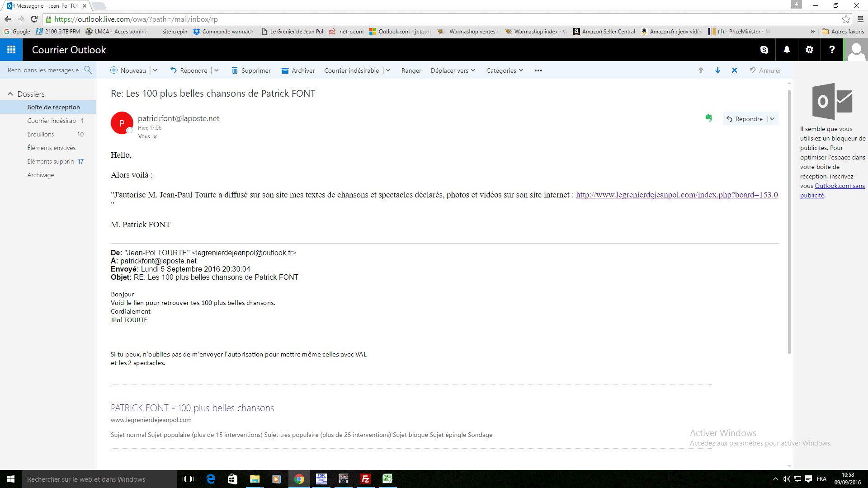Expand the Nouveau dropdown arrow

[155, 70]
